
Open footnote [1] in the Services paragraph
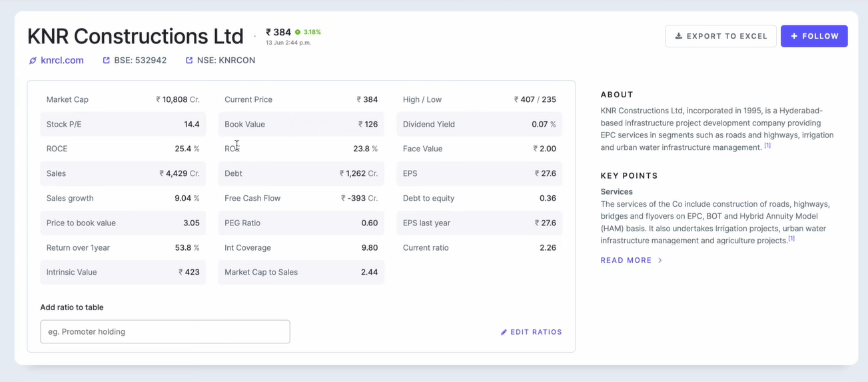point(791,238)
